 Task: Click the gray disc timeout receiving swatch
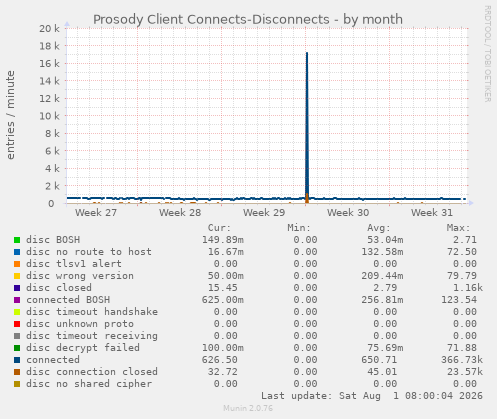pos(17,336)
